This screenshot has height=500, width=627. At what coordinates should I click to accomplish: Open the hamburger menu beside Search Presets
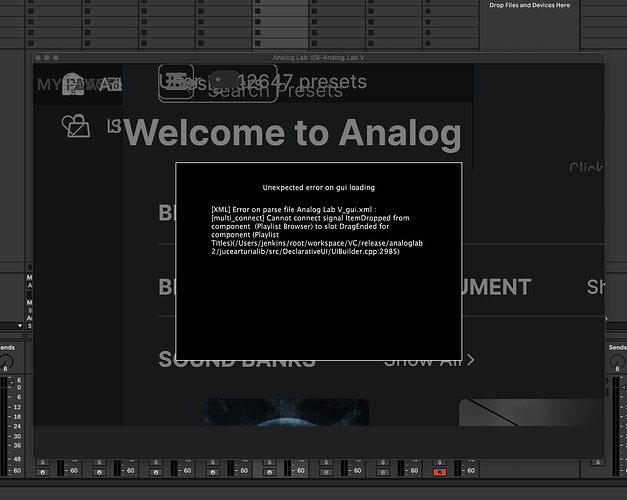(x=176, y=83)
